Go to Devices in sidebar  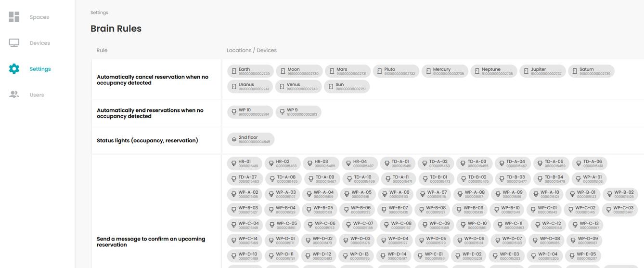coord(40,43)
